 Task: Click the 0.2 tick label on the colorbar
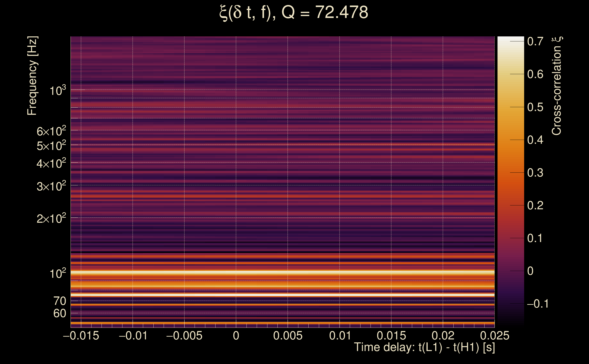click(535, 205)
